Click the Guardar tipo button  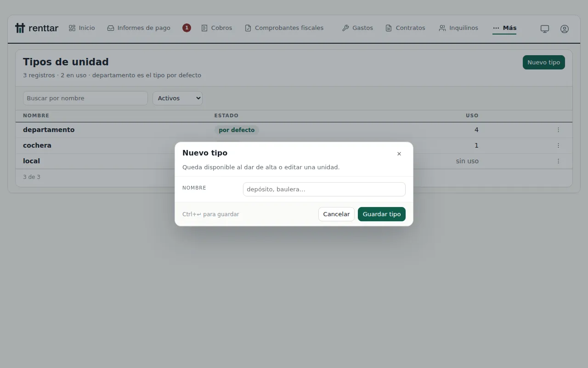(x=382, y=214)
